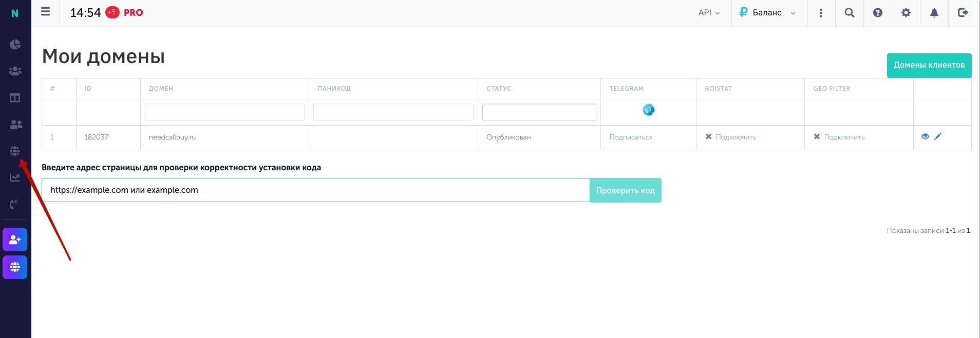Edit the needcallbuy.ru domain with pencil icon
Image resolution: width=980 pixels, height=338 pixels.
pyautogui.click(x=938, y=136)
